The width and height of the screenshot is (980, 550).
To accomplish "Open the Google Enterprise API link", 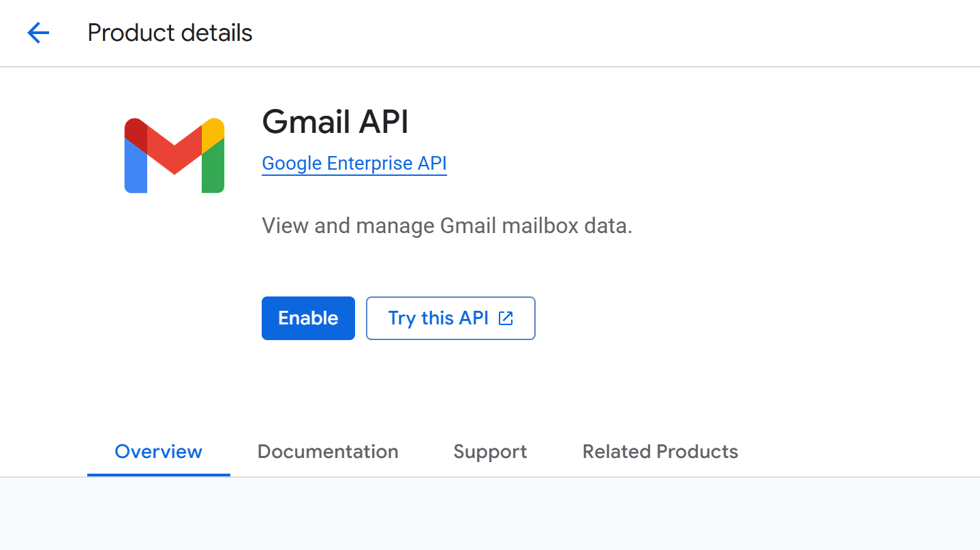I will click(x=354, y=164).
